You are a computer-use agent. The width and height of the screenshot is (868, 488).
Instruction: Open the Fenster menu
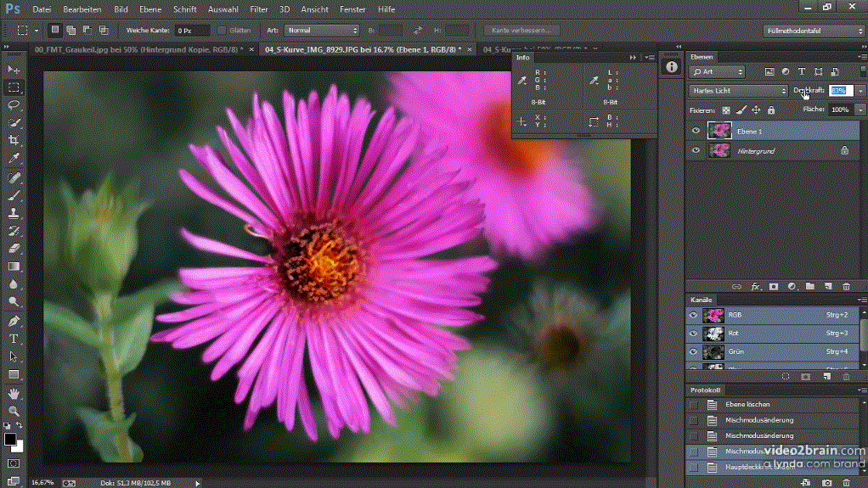[352, 9]
